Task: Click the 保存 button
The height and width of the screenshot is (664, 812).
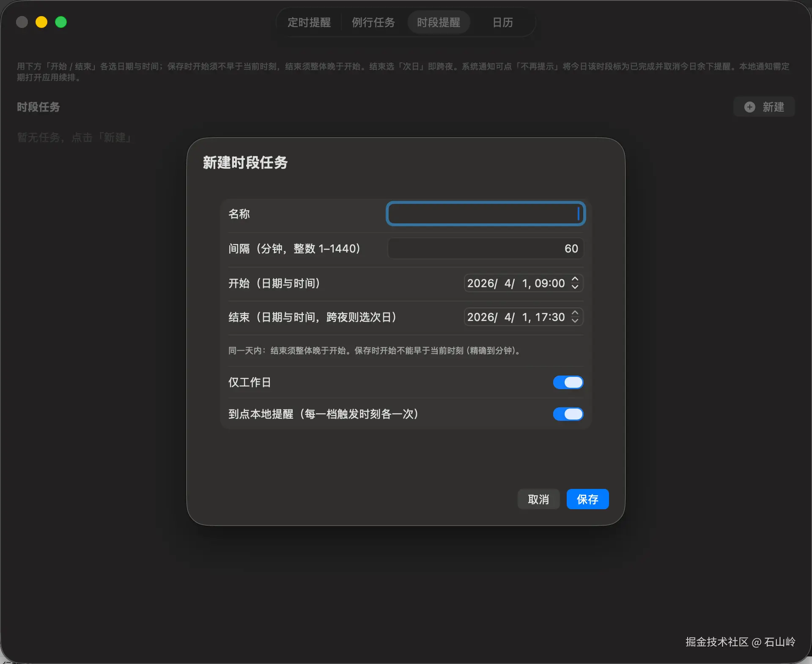Action: (587, 499)
